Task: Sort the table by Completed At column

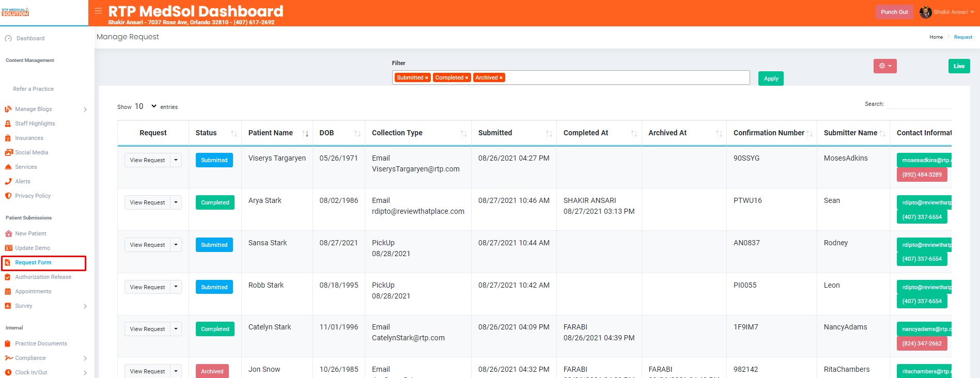Action: click(599, 133)
